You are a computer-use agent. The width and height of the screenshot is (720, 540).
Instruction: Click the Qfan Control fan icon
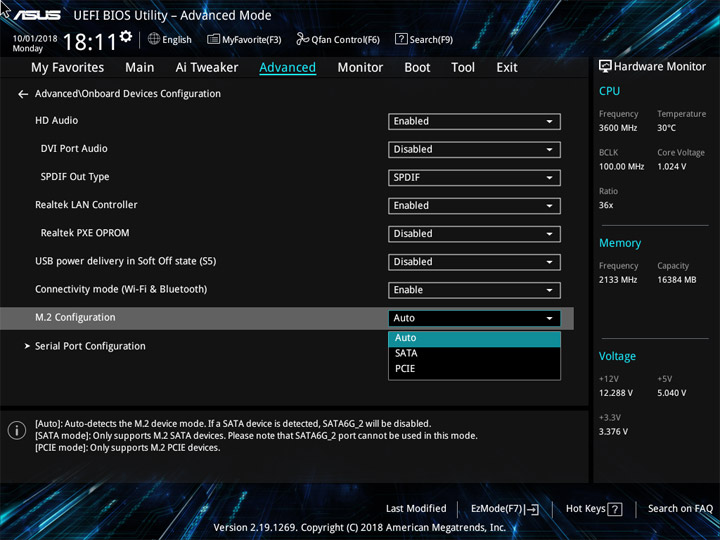pyautogui.click(x=302, y=39)
